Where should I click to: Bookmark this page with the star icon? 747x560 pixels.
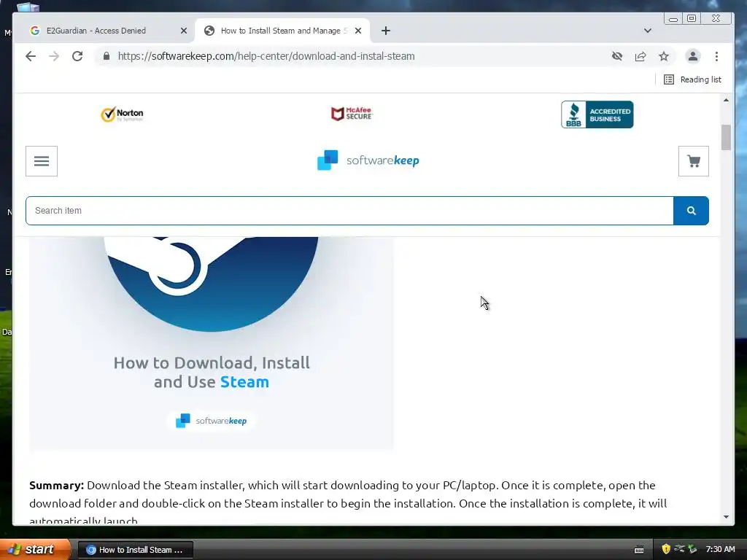664,56
